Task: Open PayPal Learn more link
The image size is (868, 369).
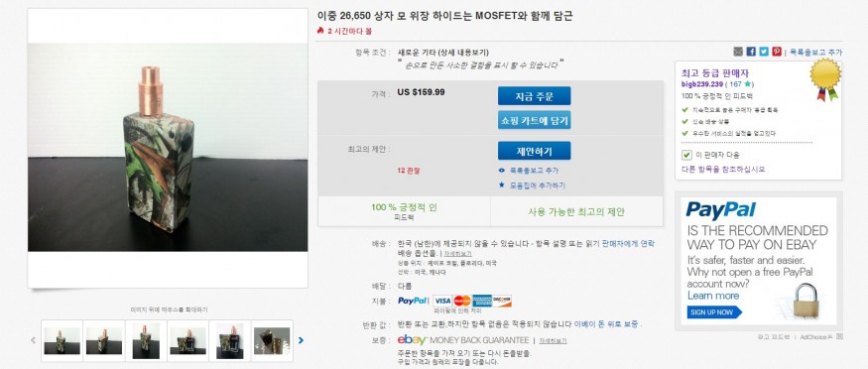Action: coord(713,296)
